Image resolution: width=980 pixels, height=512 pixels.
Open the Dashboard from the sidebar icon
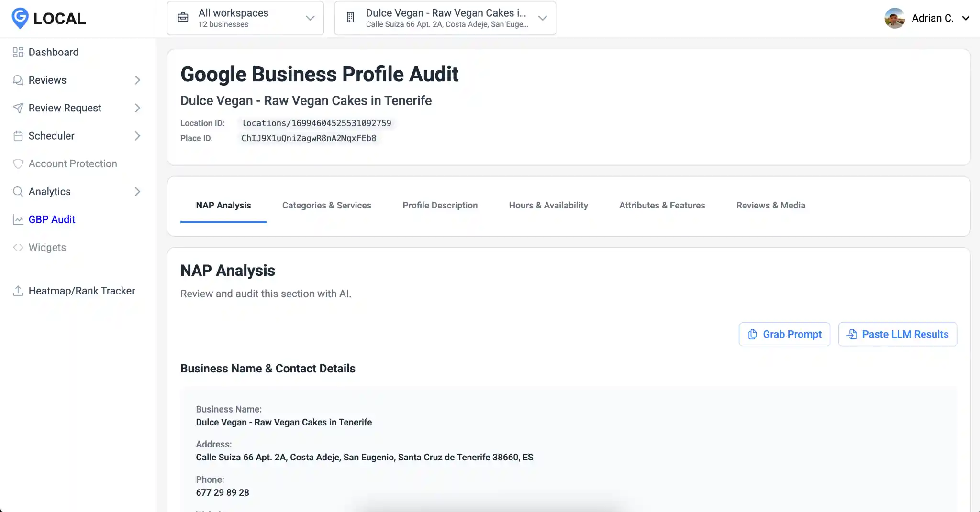[x=18, y=52]
